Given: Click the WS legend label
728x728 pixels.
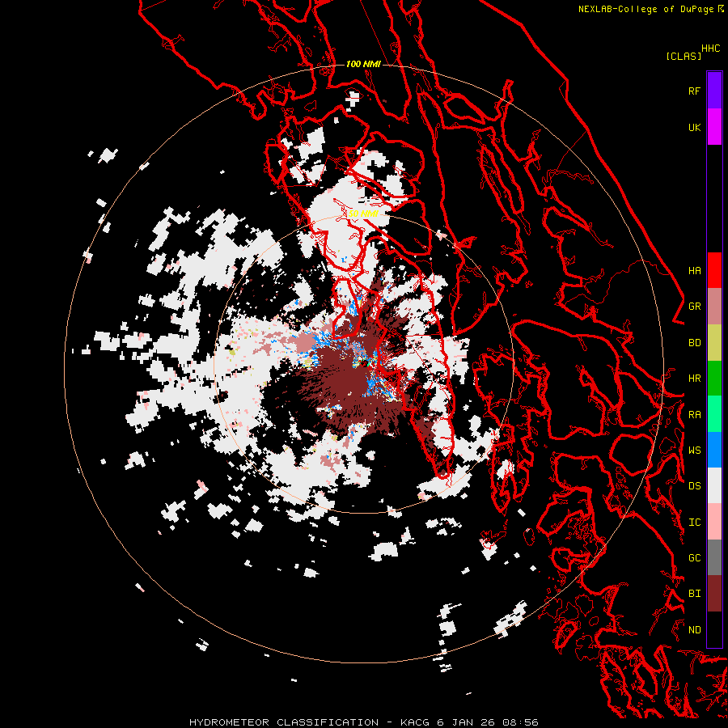Looking at the screenshot, I should click(x=694, y=451).
